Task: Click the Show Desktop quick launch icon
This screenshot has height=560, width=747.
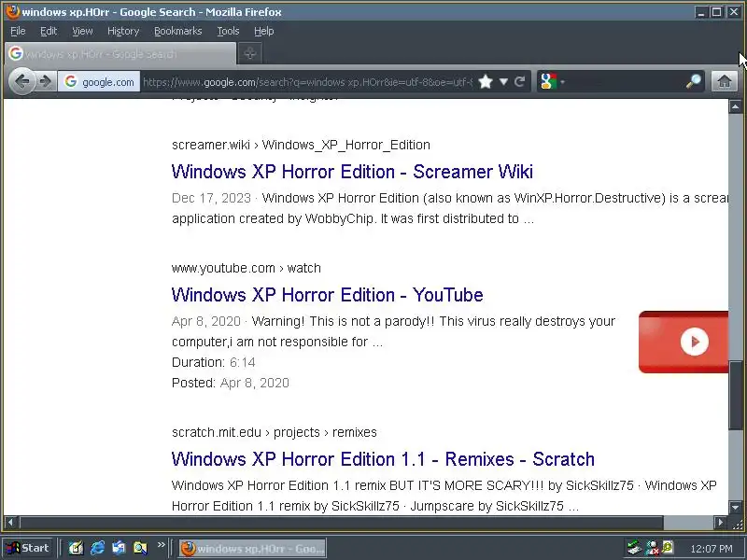Action: pyautogui.click(x=76, y=548)
